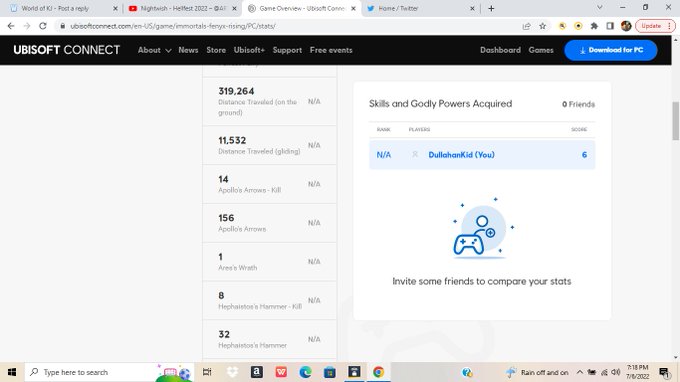Image resolution: width=680 pixels, height=382 pixels.
Task: Open a new browser tab
Action: [x=491, y=8]
